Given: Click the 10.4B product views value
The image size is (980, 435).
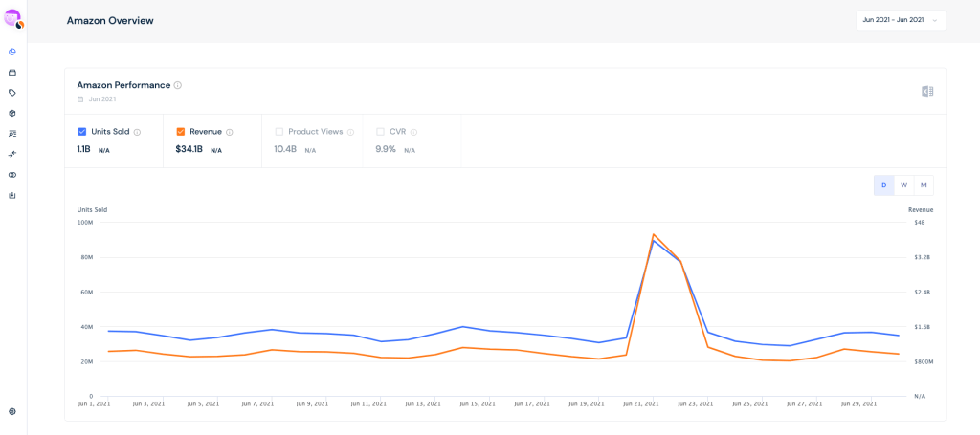Looking at the screenshot, I should pos(286,150).
